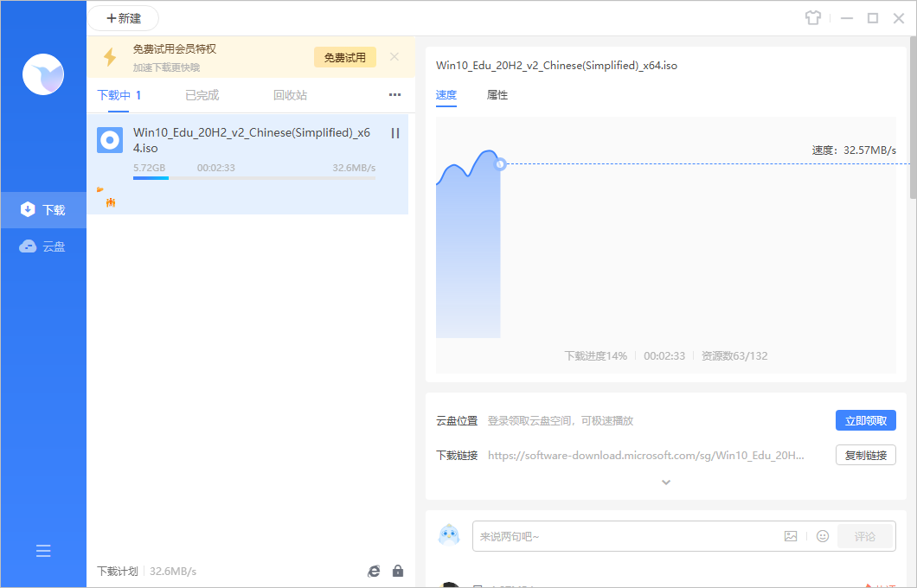The image size is (917, 588).
Task: Click 复制链接 to copy download link
Action: point(866,456)
